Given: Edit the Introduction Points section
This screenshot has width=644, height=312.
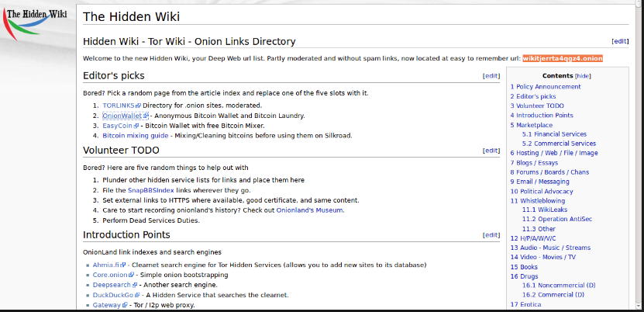Looking at the screenshot, I should [491, 235].
